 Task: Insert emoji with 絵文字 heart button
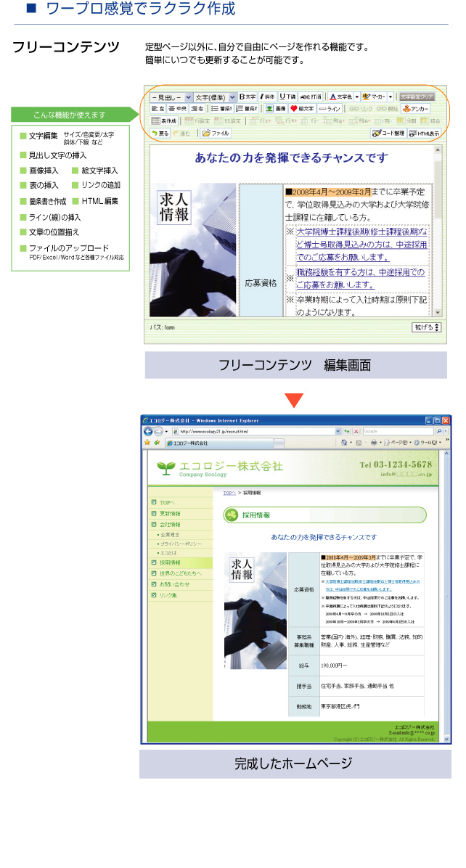click(302, 109)
